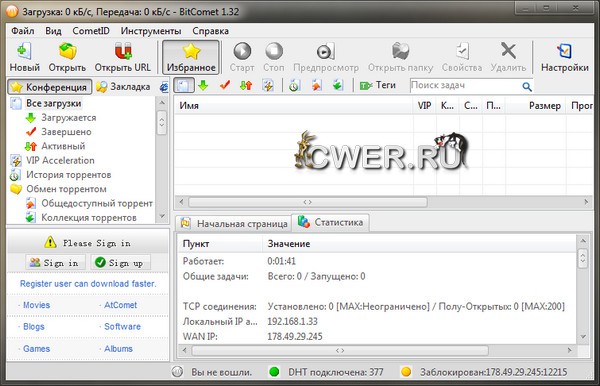This screenshot has height=386, width=600.
Task: Click the green DHT status indicator
Action: tap(274, 372)
